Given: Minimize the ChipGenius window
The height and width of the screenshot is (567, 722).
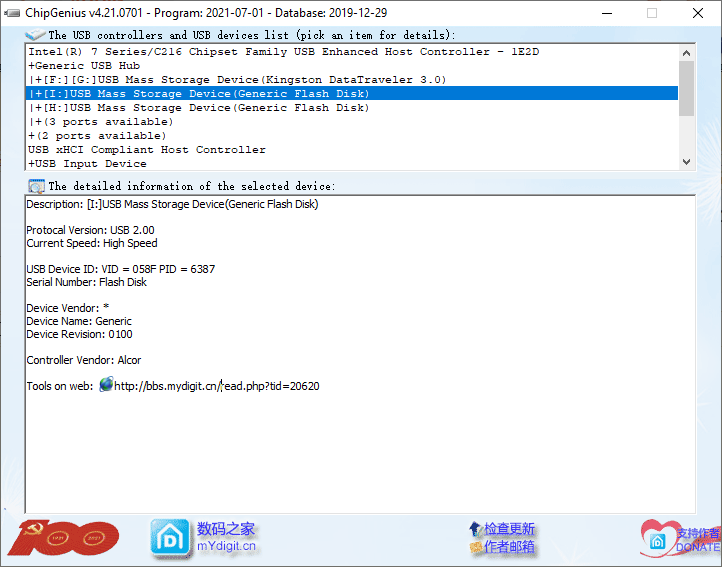Looking at the screenshot, I should [x=607, y=13].
